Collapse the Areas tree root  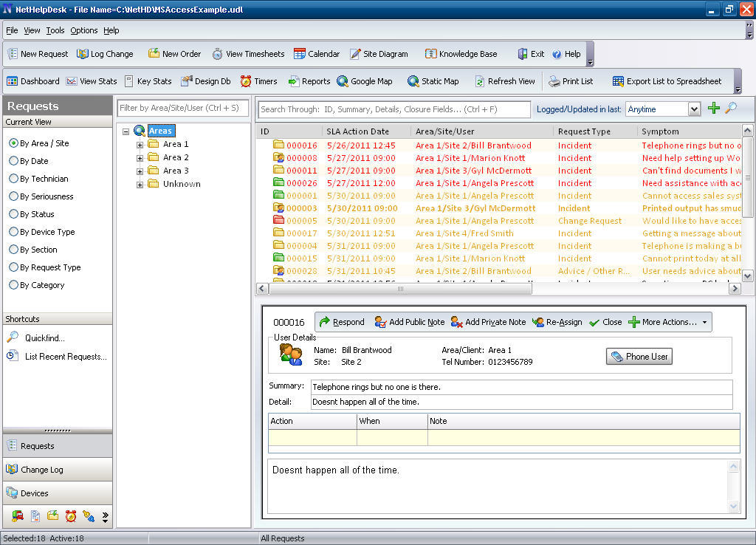pos(126,131)
